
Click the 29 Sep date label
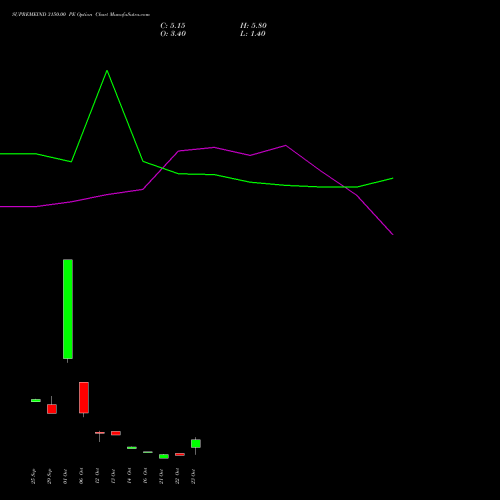pyautogui.click(x=49, y=476)
